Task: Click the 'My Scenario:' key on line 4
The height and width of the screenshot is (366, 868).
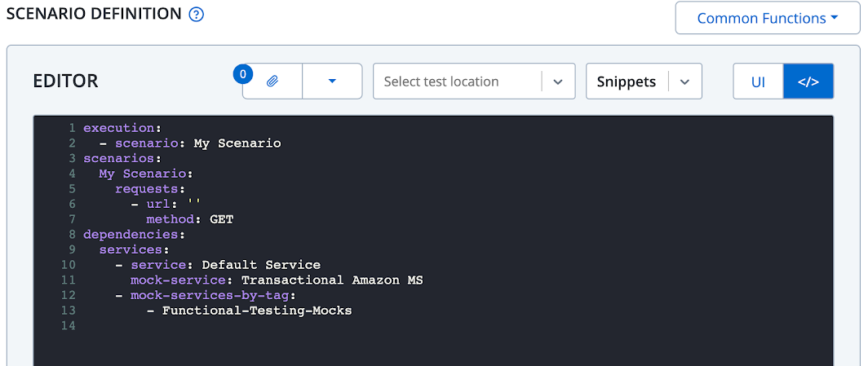Action: [146, 174]
